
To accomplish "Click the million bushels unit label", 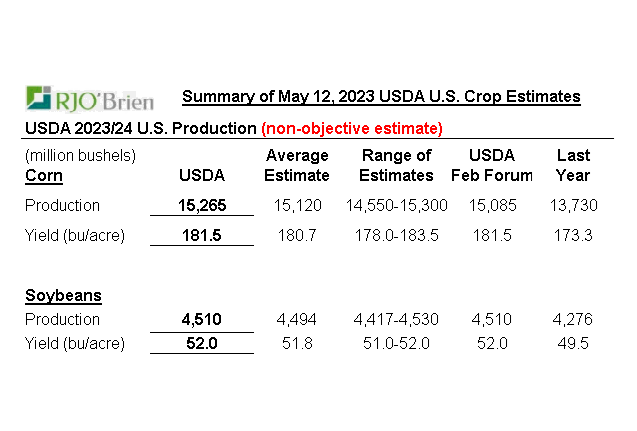I will click(80, 155).
